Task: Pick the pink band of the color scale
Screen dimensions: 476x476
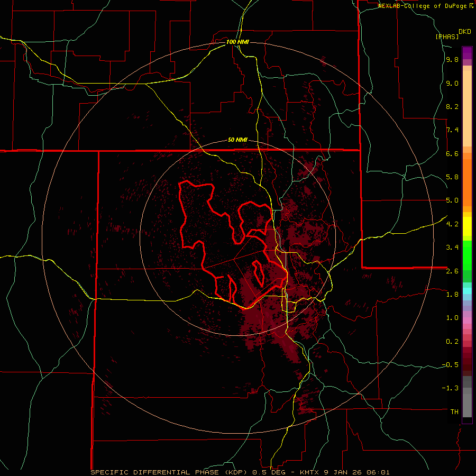Action: click(x=467, y=321)
